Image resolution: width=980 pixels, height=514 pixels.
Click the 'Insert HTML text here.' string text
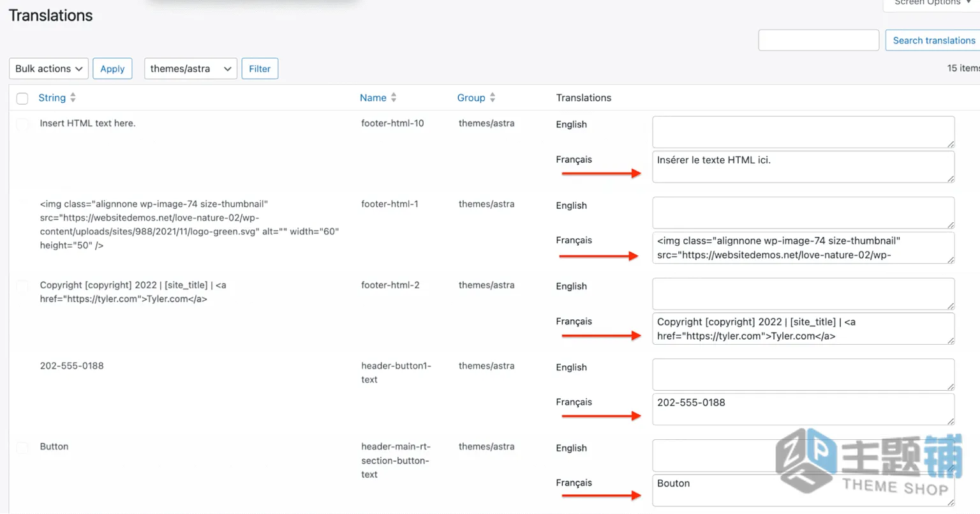[87, 123]
